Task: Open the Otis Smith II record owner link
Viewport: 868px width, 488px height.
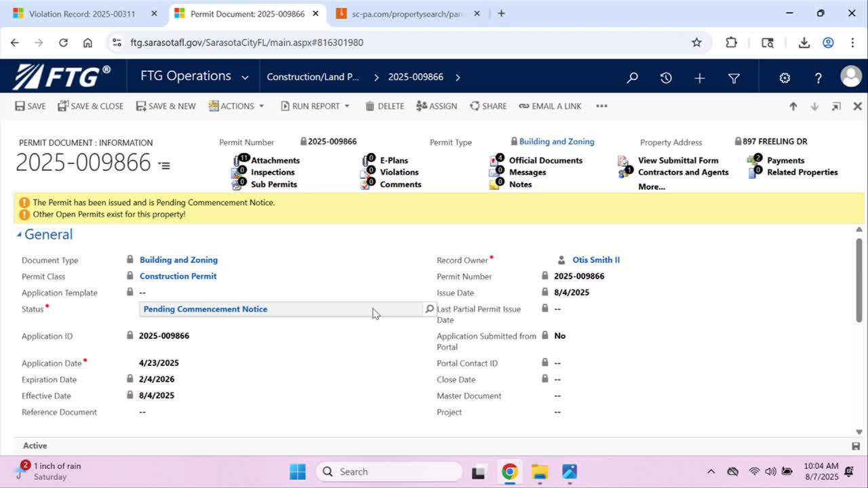Action: [x=595, y=260]
